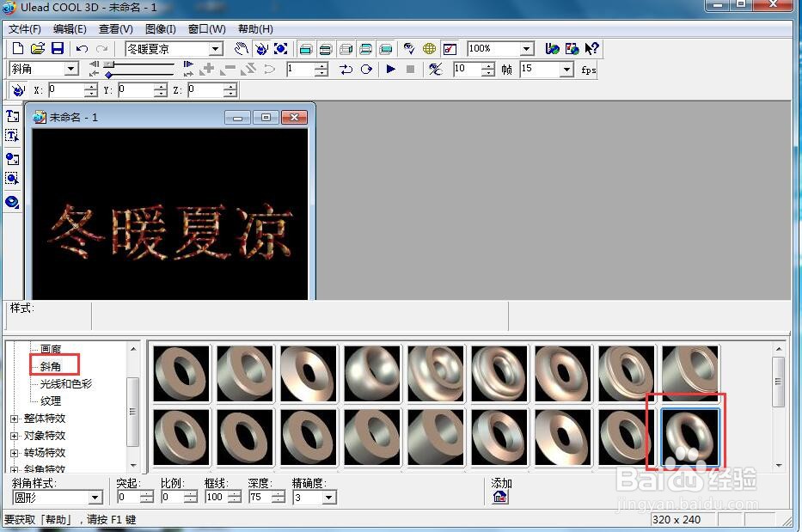Click the rotate icon beside the X field
This screenshot has height=532, width=802.
18,90
